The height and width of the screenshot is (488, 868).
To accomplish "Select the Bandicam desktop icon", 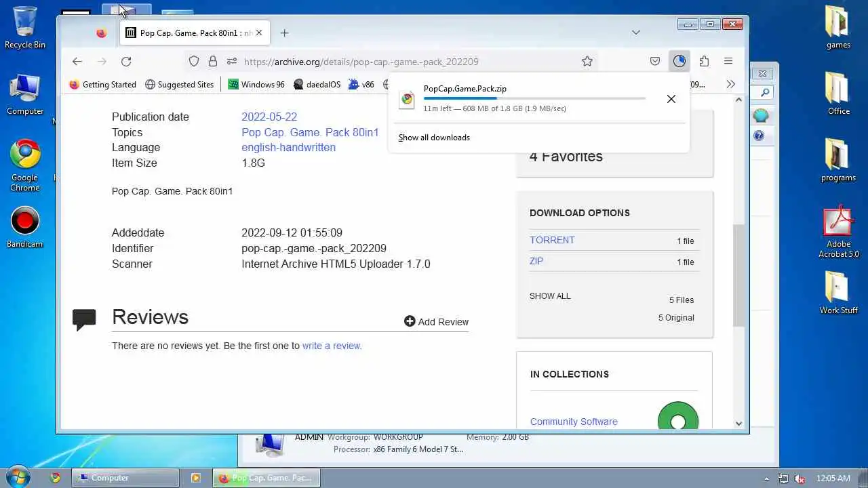I will (25, 227).
